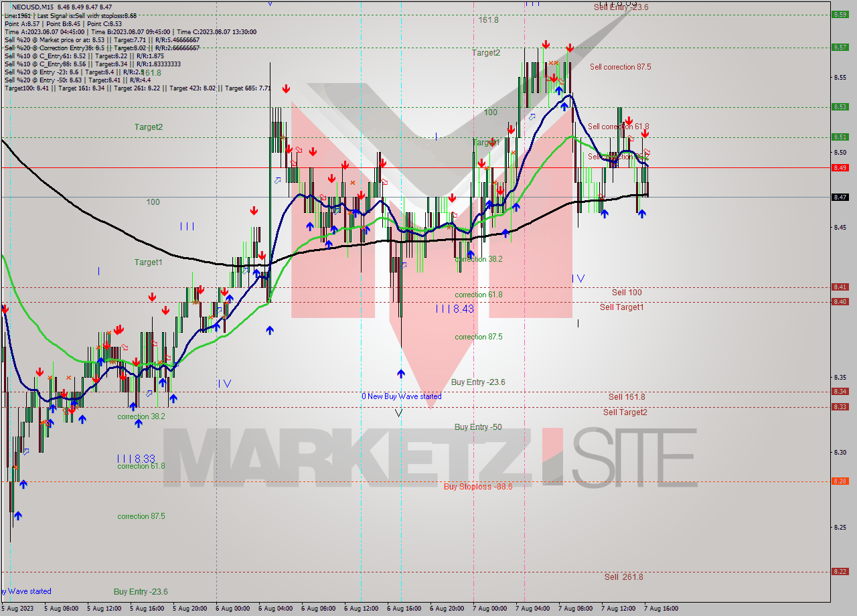Click the green 8.51 price tag
The image size is (857, 616).
840,137
